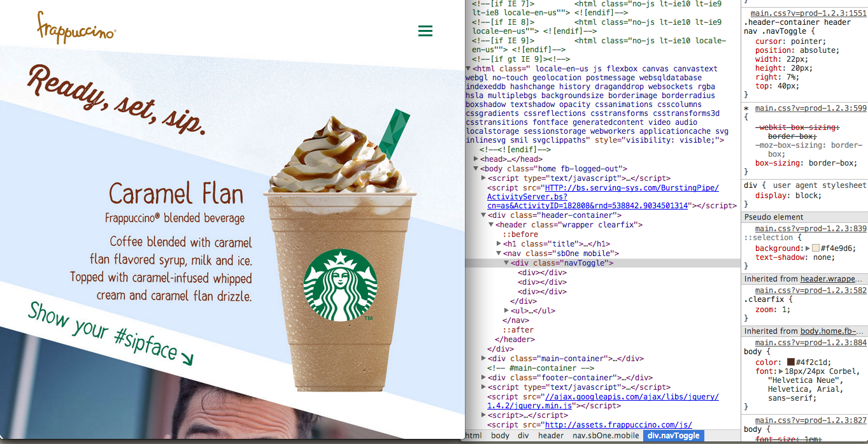The image size is (868, 444).
Task: Click the .clearfix selector text
Action: pos(765,301)
